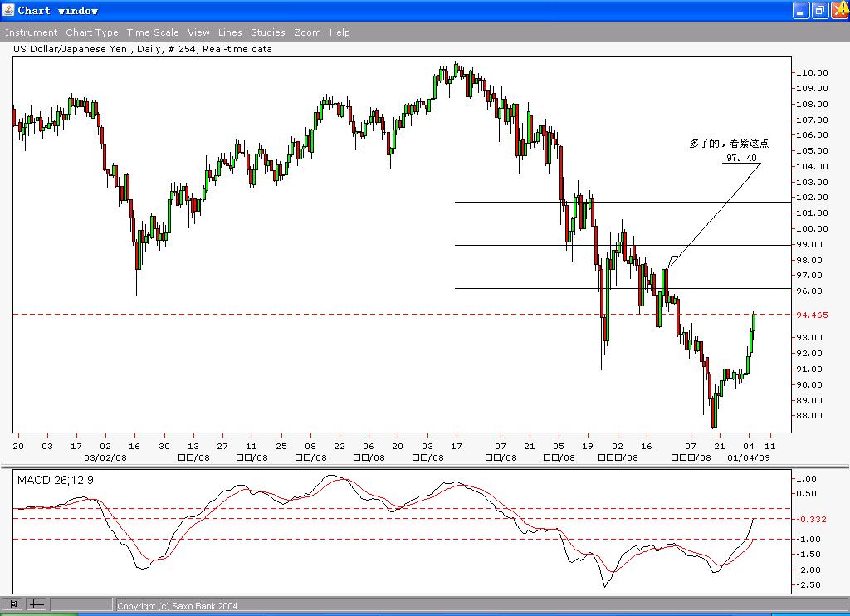
Task: Click Copyright (c) Saxo Bank 2004 text
Action: (178, 606)
